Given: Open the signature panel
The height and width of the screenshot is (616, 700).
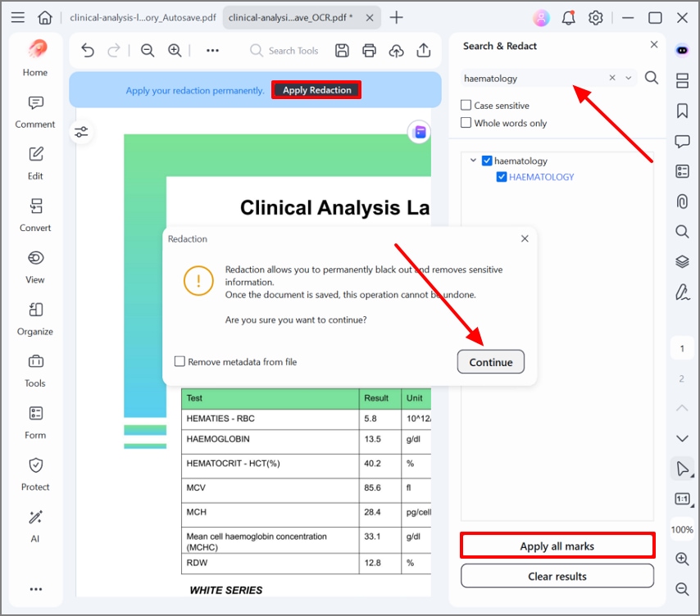Looking at the screenshot, I should [x=682, y=292].
